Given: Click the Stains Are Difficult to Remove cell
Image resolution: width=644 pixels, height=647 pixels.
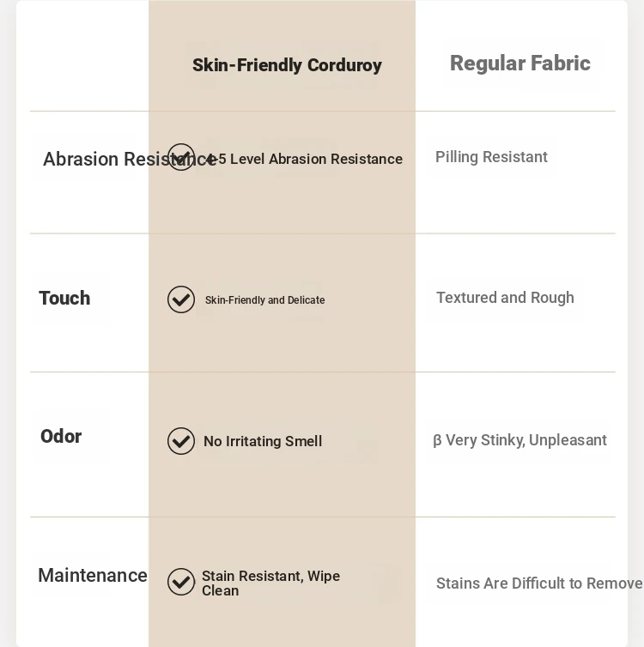Looking at the screenshot, I should 538,584.
